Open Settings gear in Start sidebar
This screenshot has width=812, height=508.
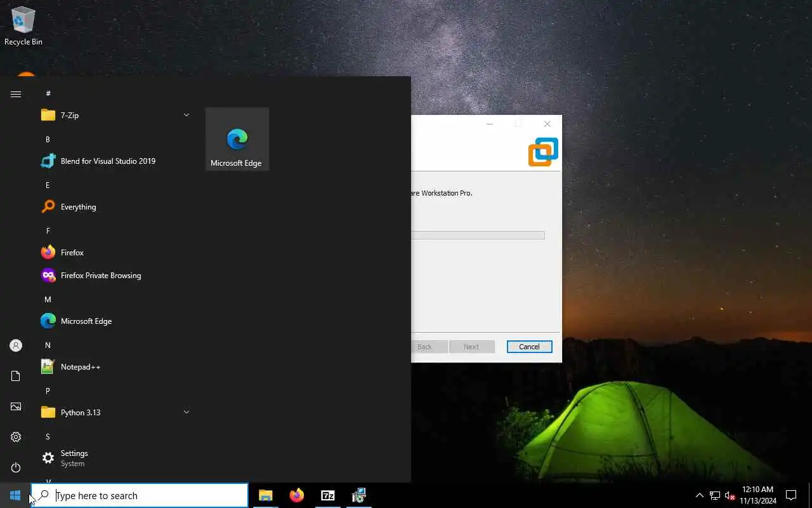(16, 437)
